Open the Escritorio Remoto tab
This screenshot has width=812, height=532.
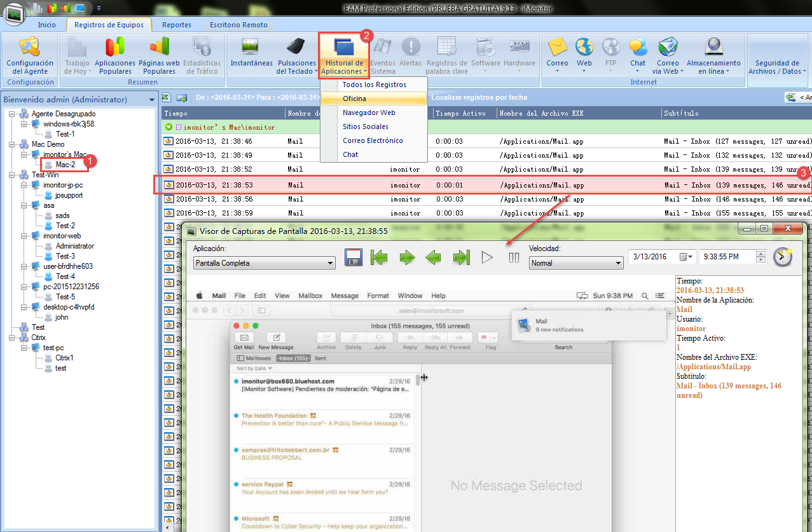[x=238, y=25]
